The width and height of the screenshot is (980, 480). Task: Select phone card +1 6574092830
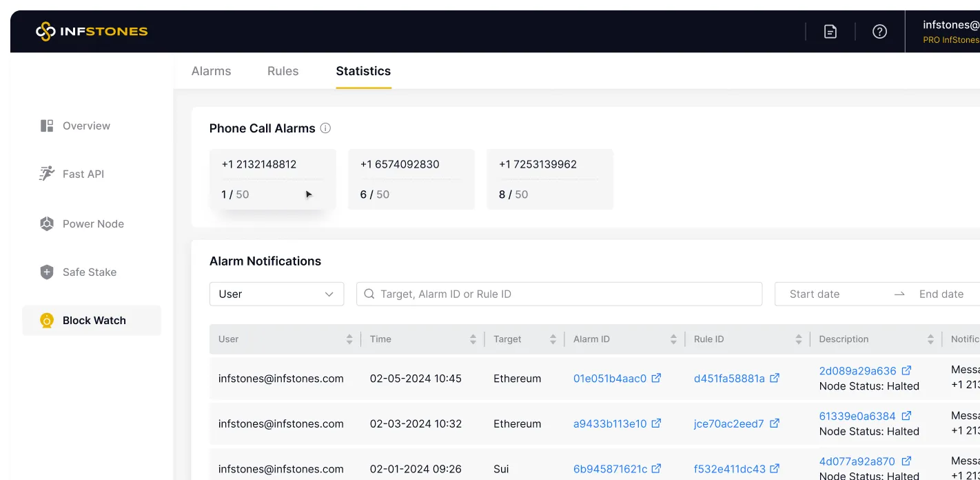411,179
